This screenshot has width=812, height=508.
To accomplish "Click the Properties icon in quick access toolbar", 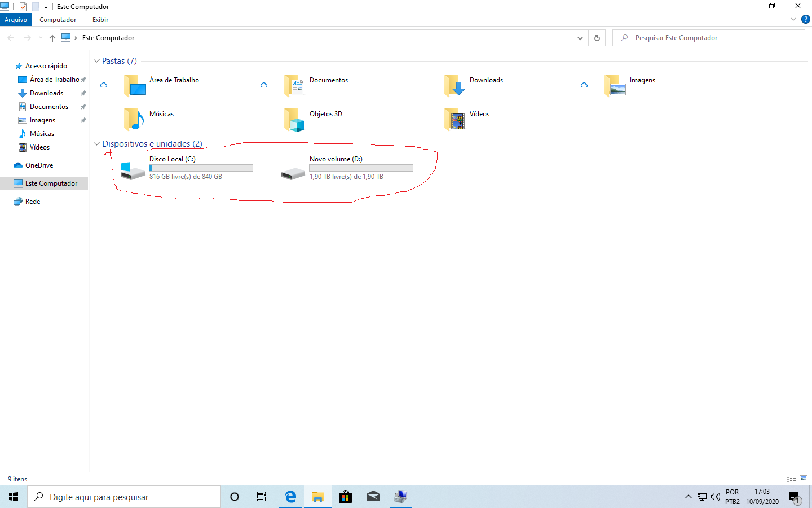I will pos(23,7).
